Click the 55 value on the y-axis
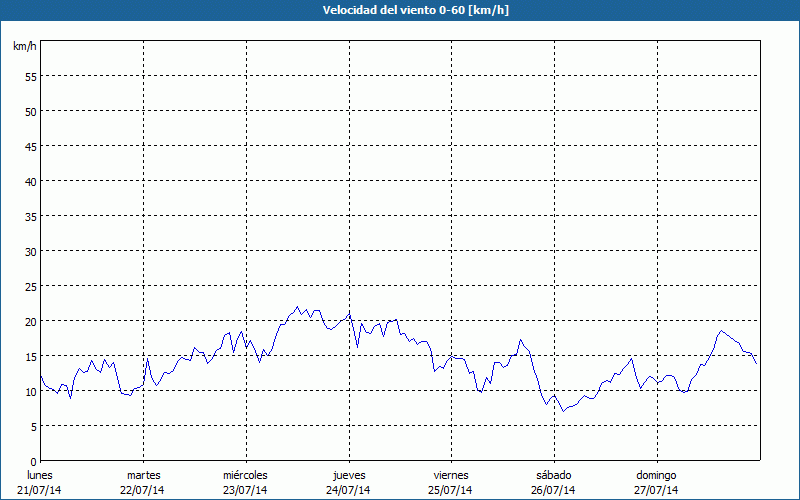Image resolution: width=800 pixels, height=500 pixels. pos(30,76)
